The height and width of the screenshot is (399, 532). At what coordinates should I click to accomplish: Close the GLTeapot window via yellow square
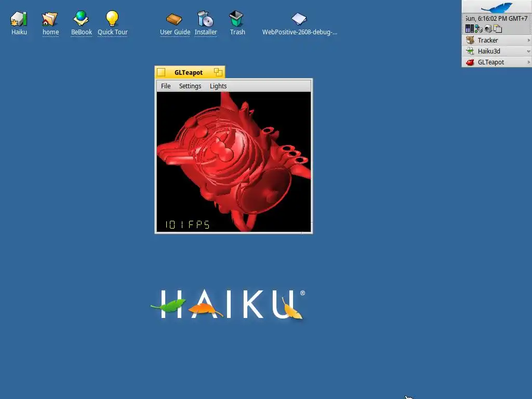tap(161, 72)
